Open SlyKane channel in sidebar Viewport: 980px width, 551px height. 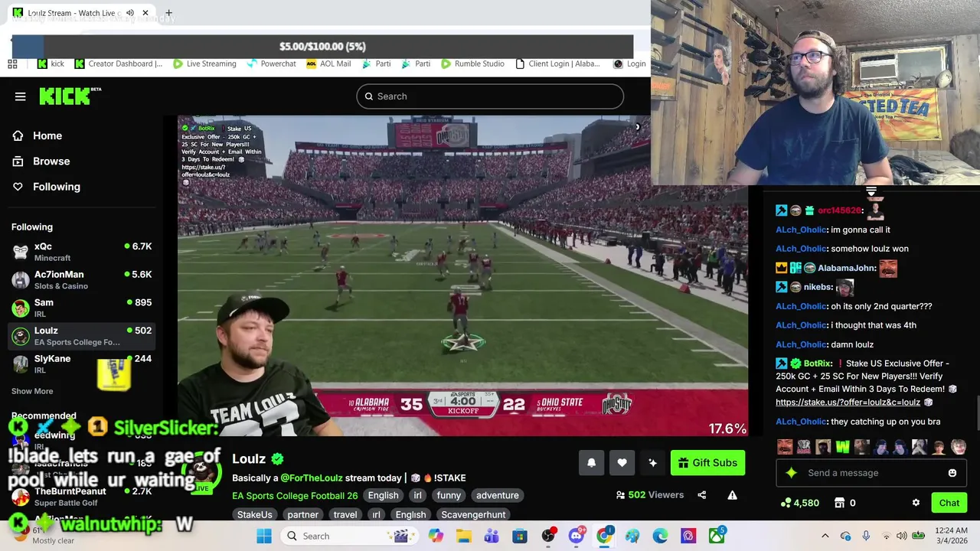[x=81, y=364]
